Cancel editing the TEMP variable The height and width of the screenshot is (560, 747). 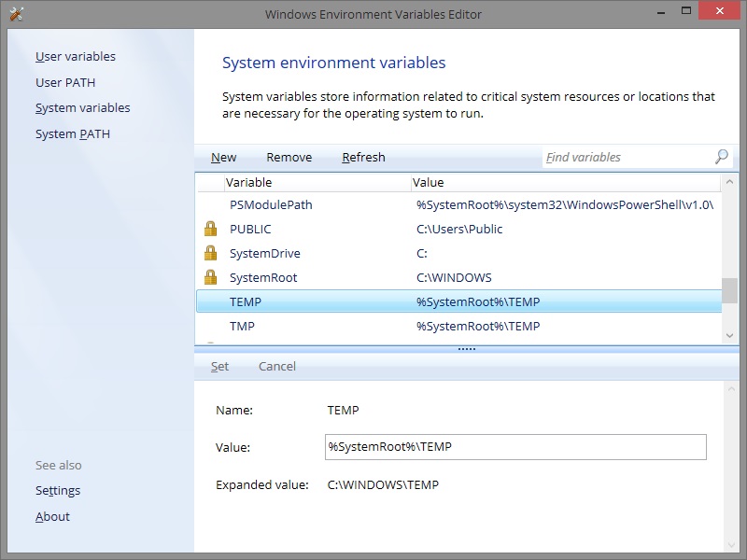[x=276, y=366]
